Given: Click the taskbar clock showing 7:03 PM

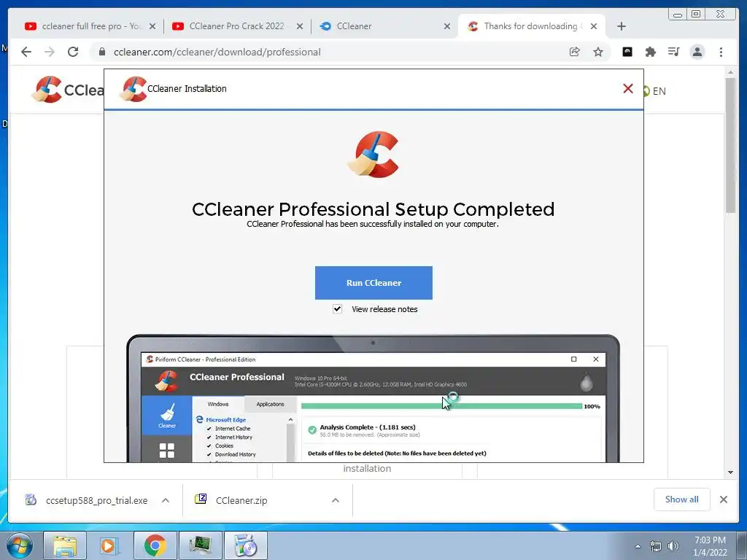Looking at the screenshot, I should pos(710,546).
